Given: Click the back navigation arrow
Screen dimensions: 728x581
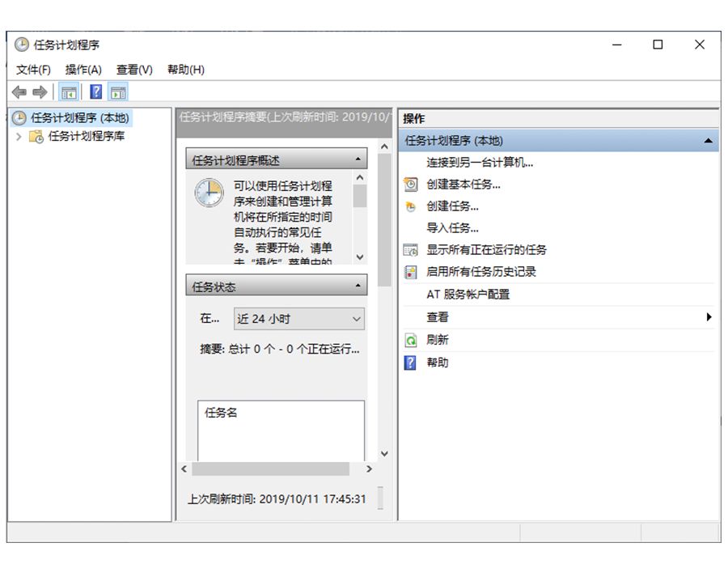Looking at the screenshot, I should [19, 91].
